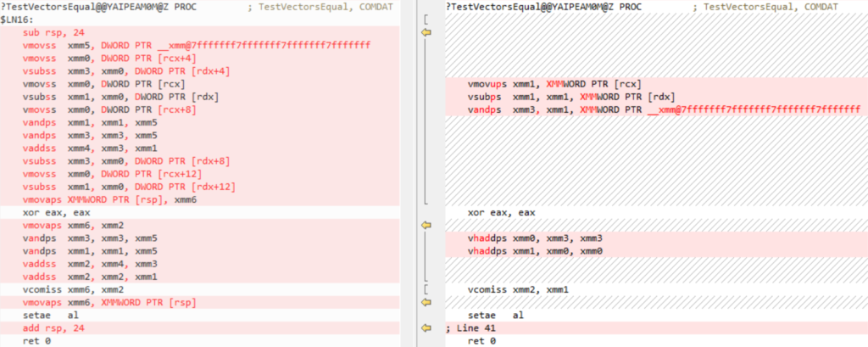Click 'vmovups xmm1, XMMWORD PTR [rcx]' line
868x347 pixels.
554,84
